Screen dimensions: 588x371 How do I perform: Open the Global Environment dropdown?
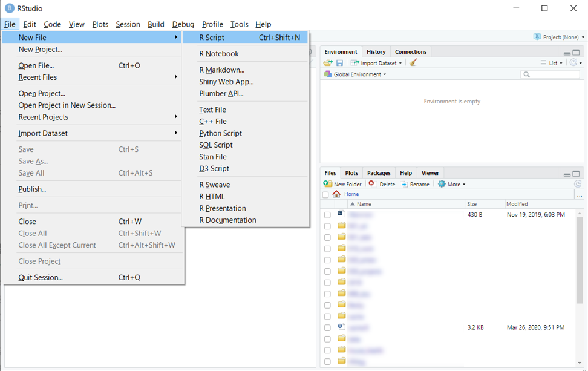tap(355, 74)
